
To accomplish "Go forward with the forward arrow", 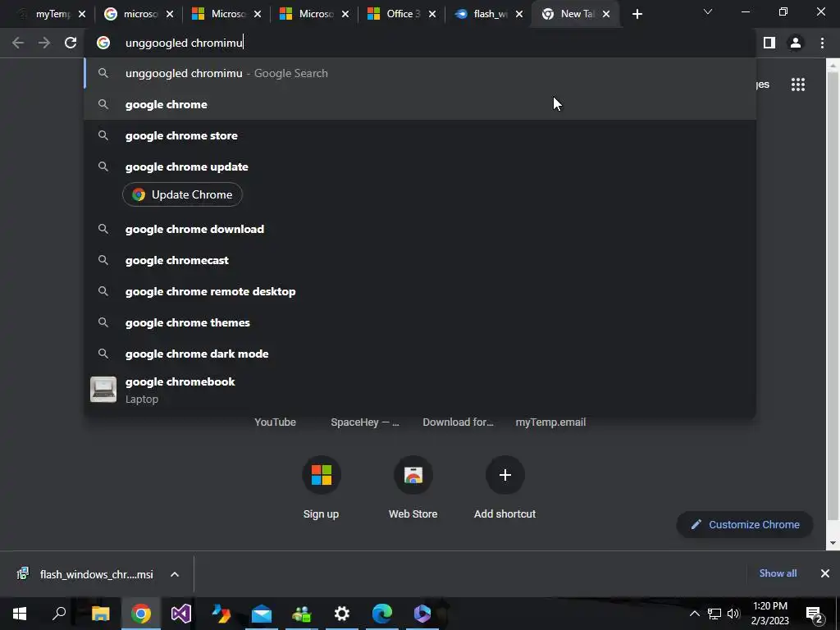I will [44, 43].
